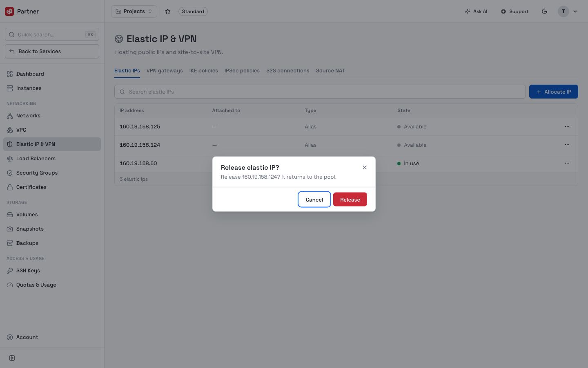Click the Standard badge
The width and height of the screenshot is (588, 368).
point(193,11)
